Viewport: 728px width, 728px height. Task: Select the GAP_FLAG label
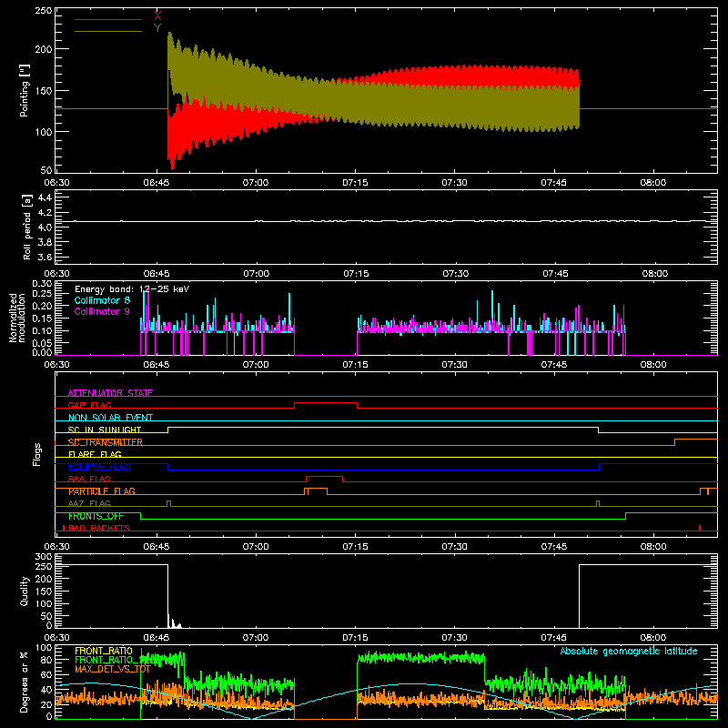[x=89, y=405]
